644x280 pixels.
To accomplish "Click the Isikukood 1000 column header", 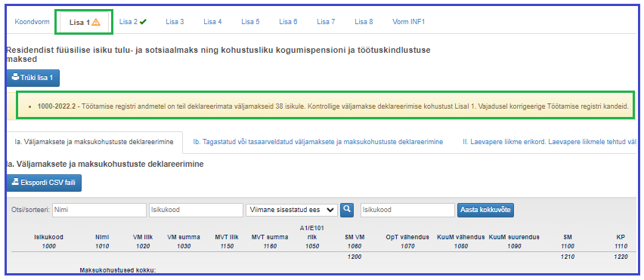I will click(48, 242).
